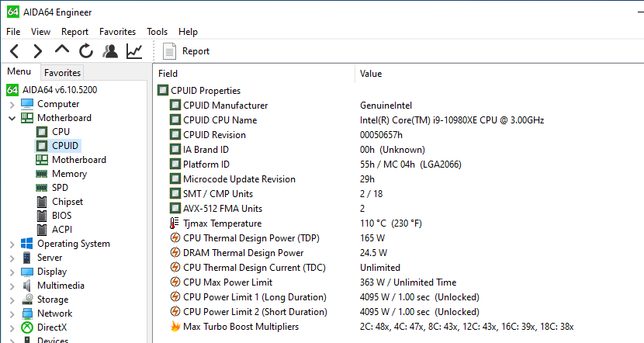This screenshot has height=343, width=644.
Task: Go up one level with the up arrow
Action: click(62, 50)
